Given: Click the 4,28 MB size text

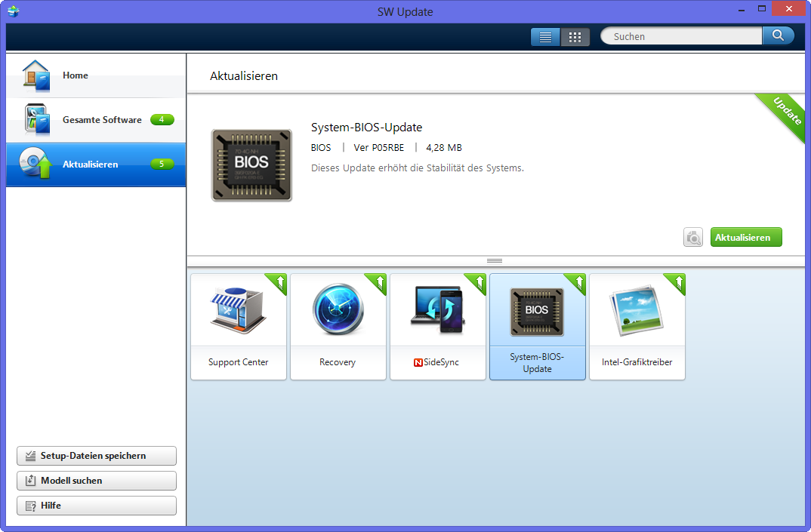Looking at the screenshot, I should click(444, 148).
